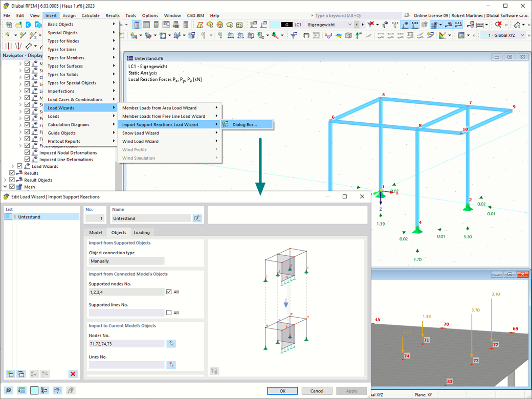Toggle Mesh checkbox in navigator
The image size is (532, 399).
click(12, 187)
